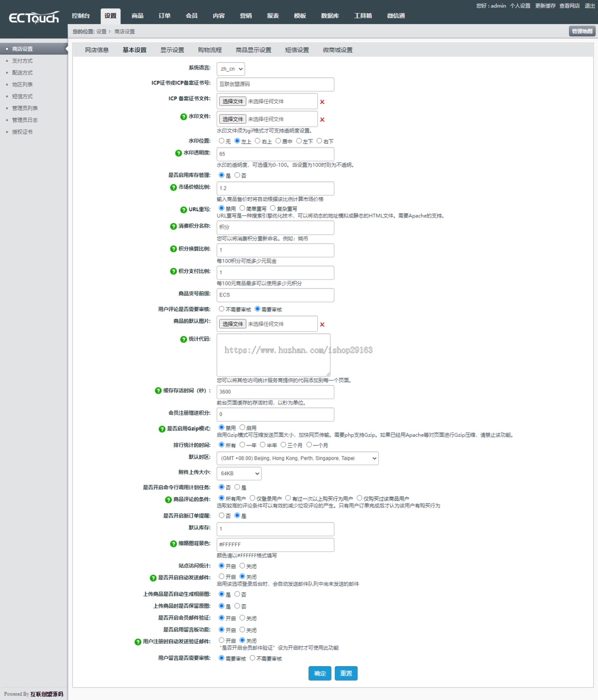Open 工具箱 top menu
Image resolution: width=598 pixels, height=700 pixels.
tap(363, 16)
